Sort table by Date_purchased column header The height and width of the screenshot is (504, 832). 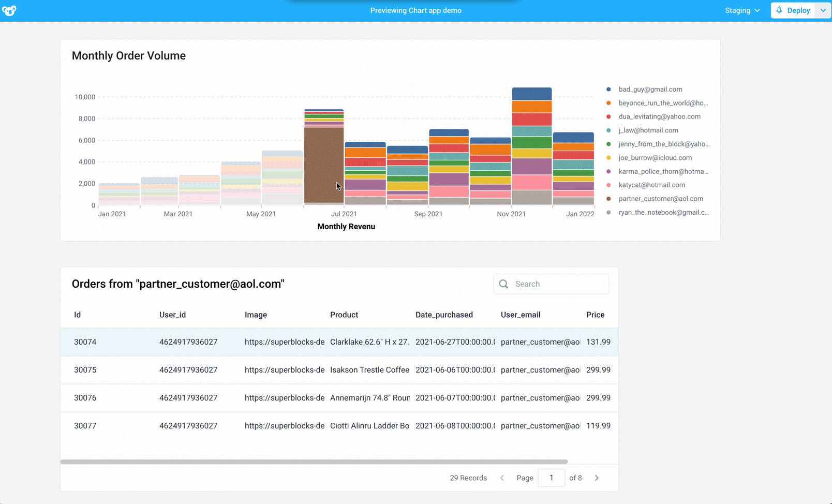[x=444, y=315]
